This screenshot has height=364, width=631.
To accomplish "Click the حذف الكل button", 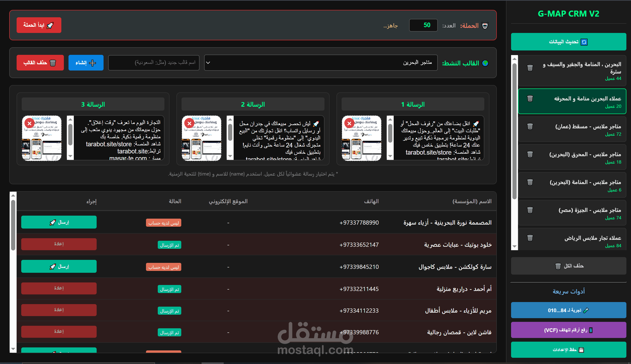I will tap(568, 266).
